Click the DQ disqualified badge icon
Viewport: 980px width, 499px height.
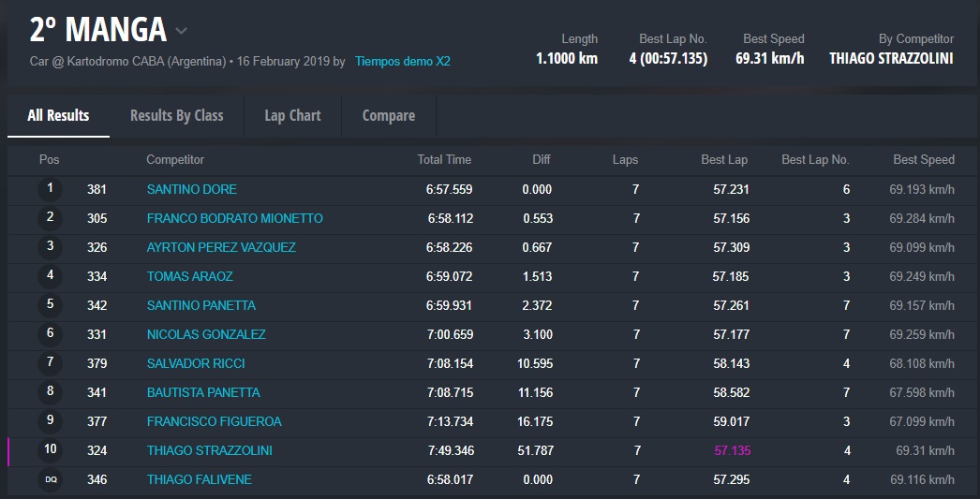[x=51, y=479]
